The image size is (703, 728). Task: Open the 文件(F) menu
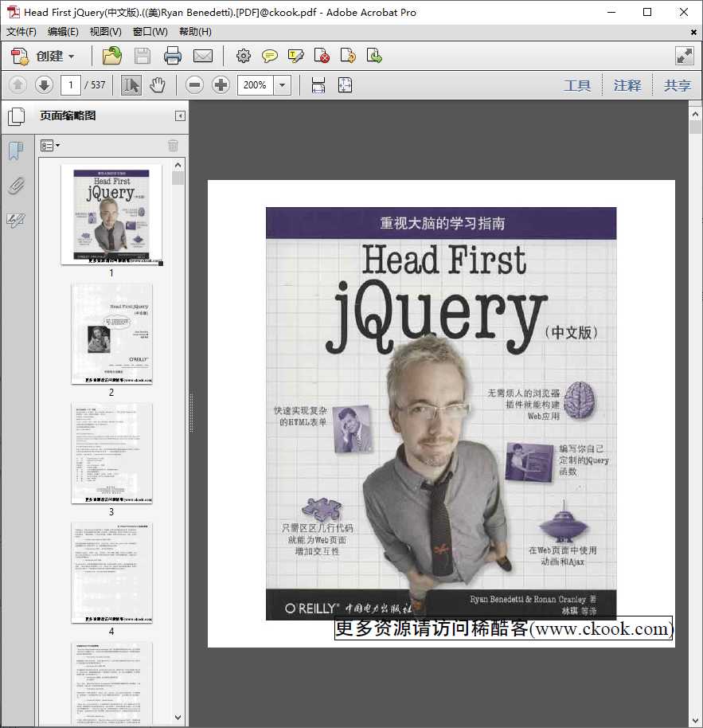21,32
